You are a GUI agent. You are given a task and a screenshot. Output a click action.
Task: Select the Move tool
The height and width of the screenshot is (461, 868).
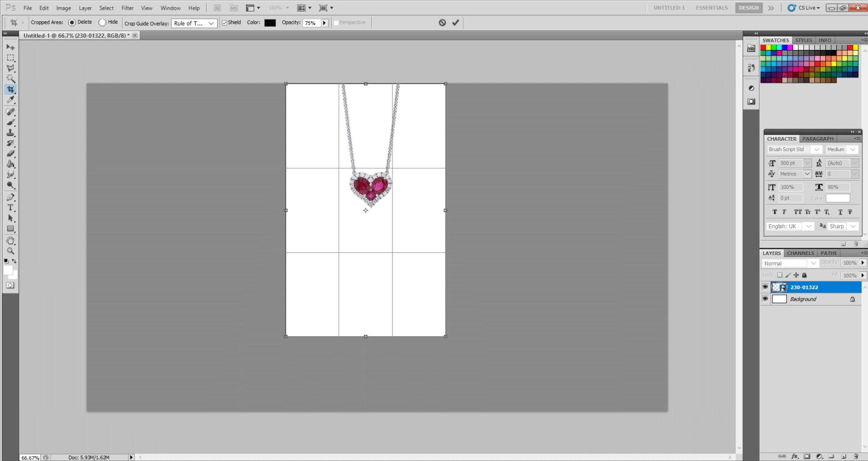click(x=10, y=47)
